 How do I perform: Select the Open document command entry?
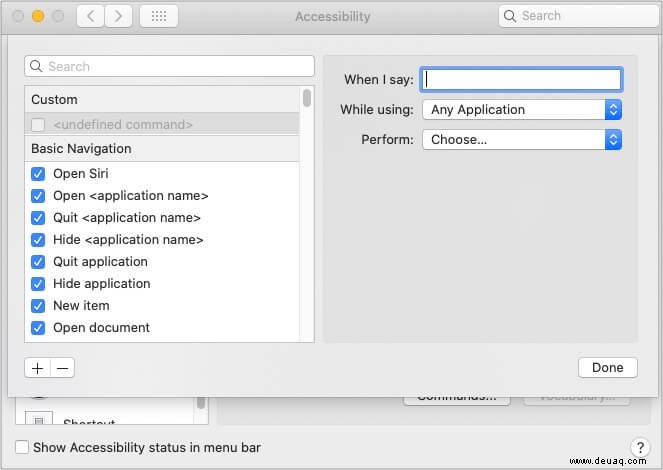(x=101, y=328)
